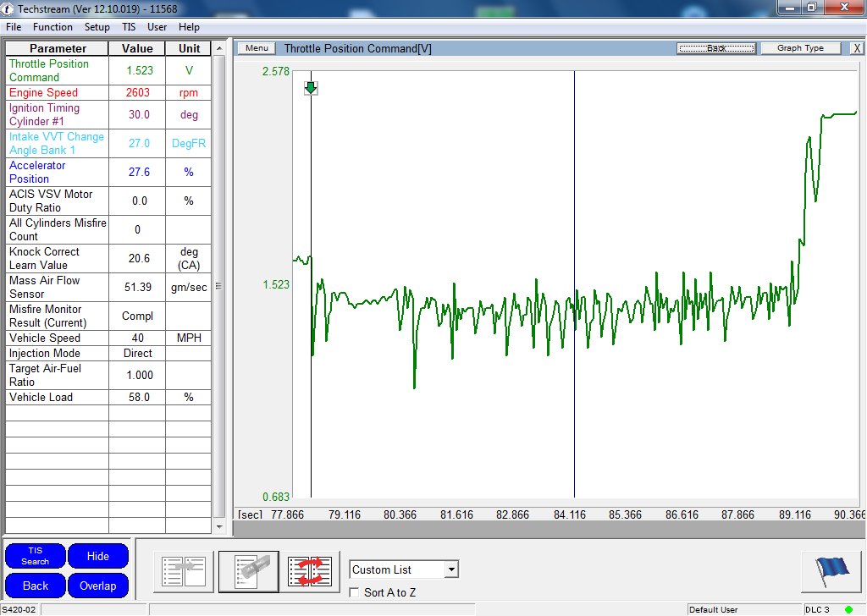Screen dimensions: 867x616
Task: Click the Engine Speed value 2603
Action: (x=138, y=92)
